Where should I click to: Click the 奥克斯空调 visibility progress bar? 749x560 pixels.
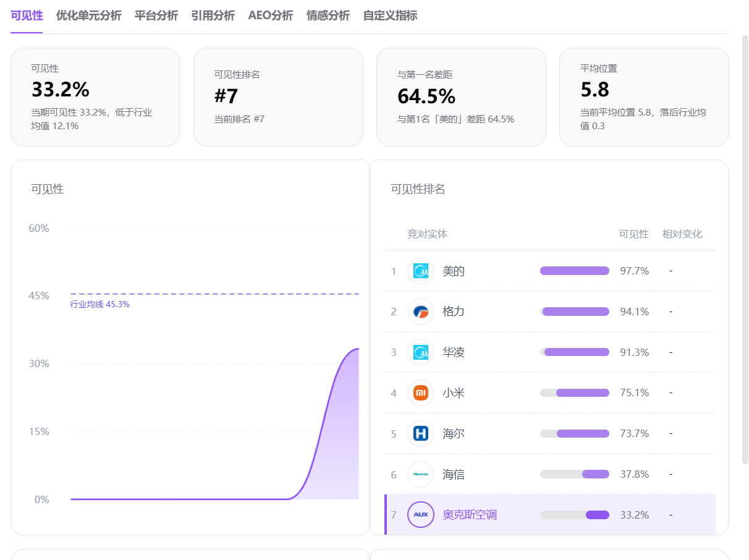pos(575,515)
